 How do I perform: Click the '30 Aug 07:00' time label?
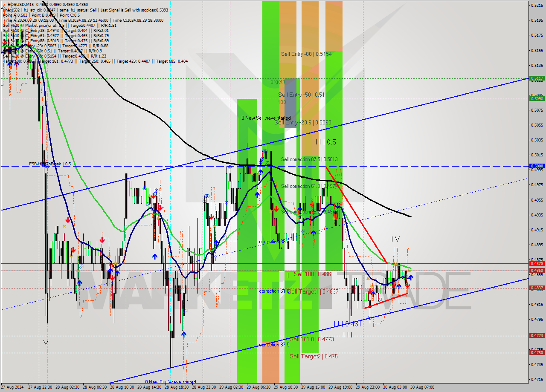pos(422,387)
